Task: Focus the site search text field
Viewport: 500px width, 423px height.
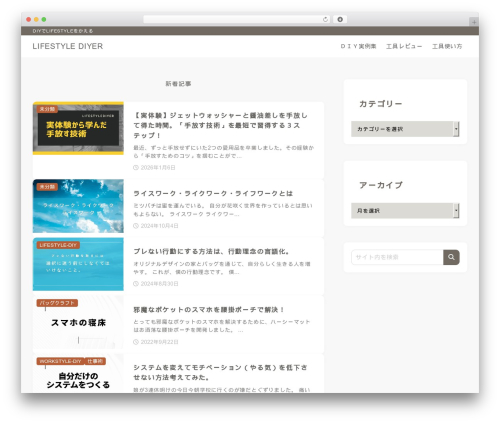Action: click(x=397, y=257)
